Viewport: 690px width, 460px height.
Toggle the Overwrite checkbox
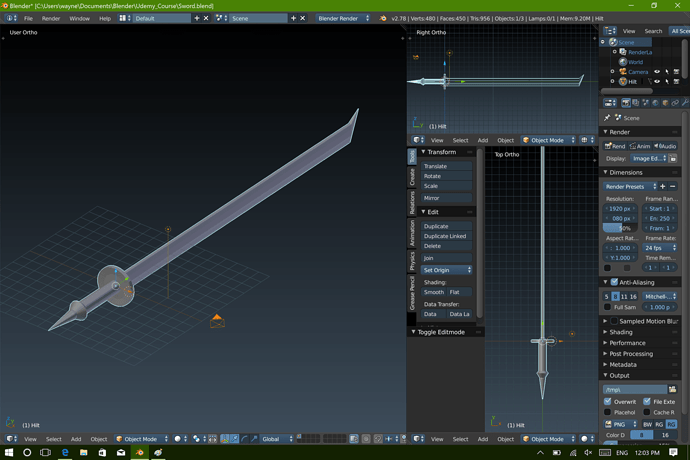[x=608, y=401]
